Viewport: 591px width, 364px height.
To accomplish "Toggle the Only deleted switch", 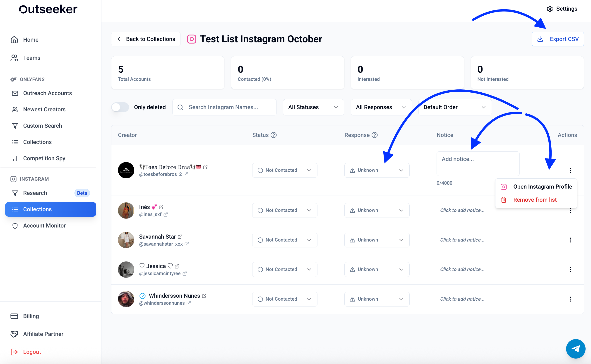I will point(120,107).
